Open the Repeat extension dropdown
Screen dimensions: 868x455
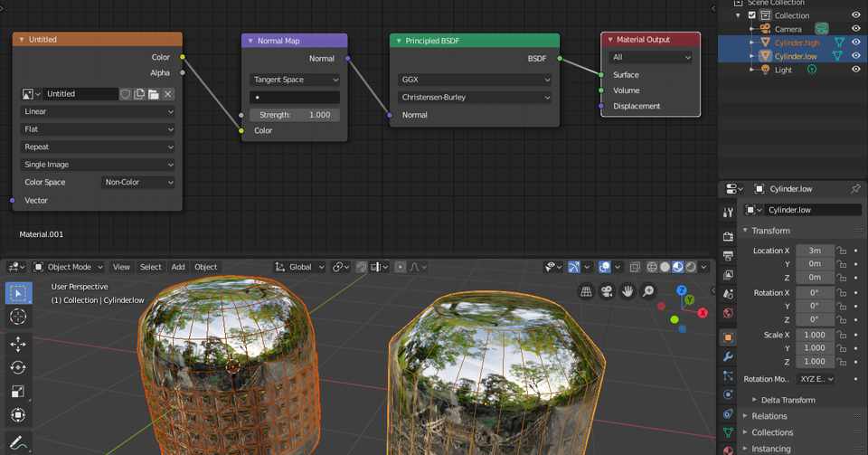98,147
